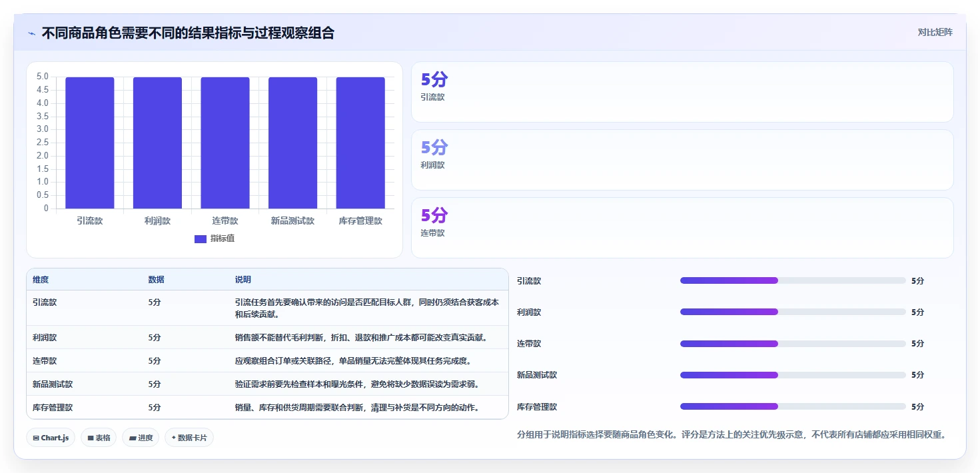
Task: Toggle the 指标值 legend color box
Action: click(201, 238)
